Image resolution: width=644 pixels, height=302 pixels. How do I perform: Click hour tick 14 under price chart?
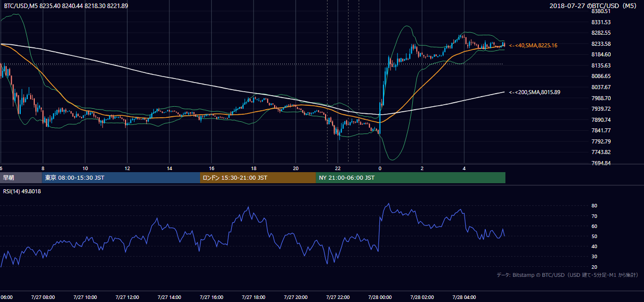coord(169,169)
